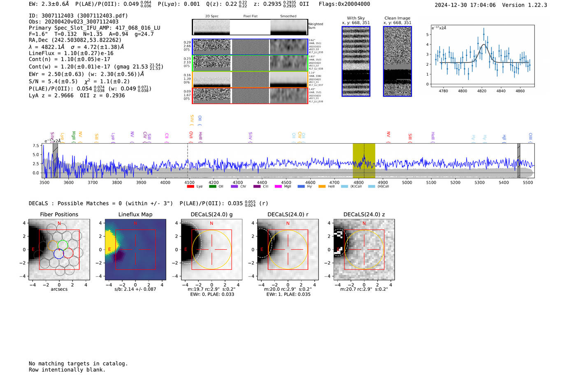Select the blue-bordered fiber spectrum row
This screenshot has width=576, height=392.
250,47
